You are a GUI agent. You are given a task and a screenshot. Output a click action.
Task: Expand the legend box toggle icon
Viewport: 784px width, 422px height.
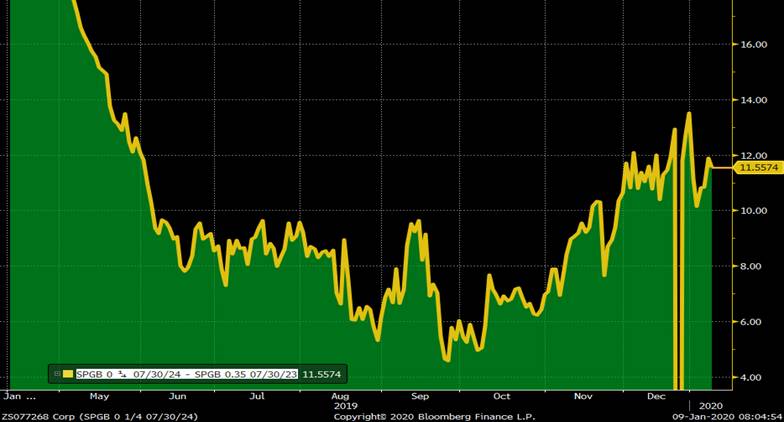click(x=56, y=373)
